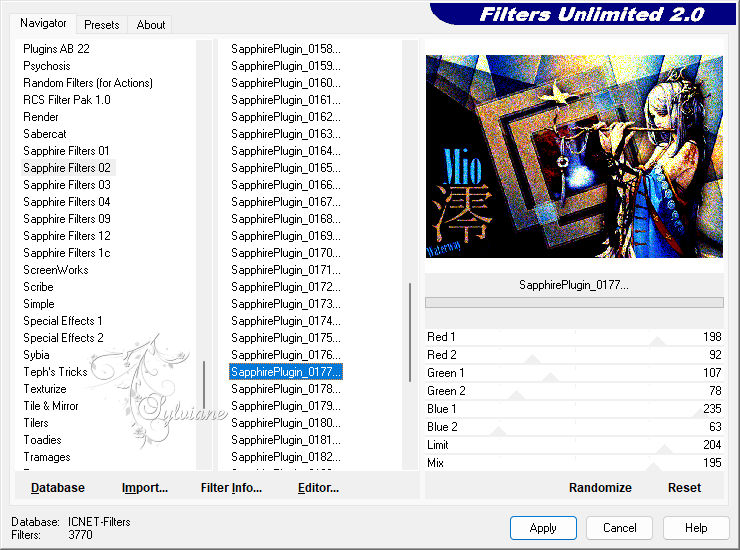Select RCS Filter Pak 1.0

tap(67, 100)
